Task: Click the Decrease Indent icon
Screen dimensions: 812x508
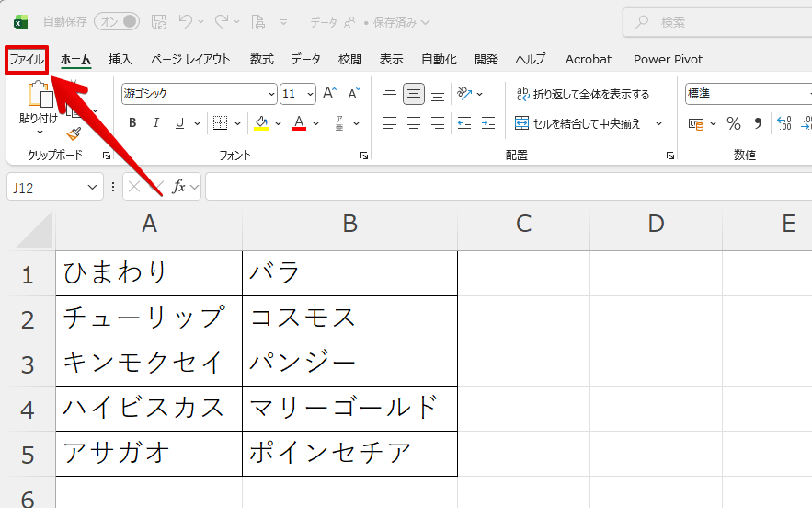Action: 464,122
